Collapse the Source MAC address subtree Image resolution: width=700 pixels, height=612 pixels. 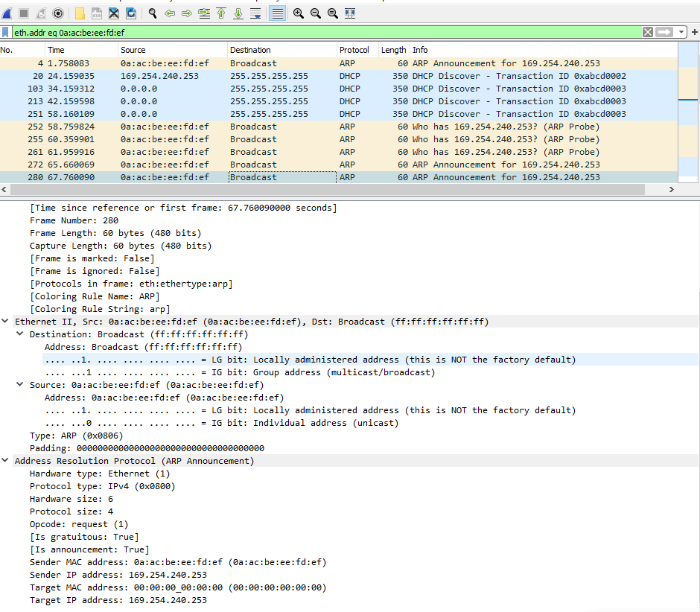tap(22, 385)
